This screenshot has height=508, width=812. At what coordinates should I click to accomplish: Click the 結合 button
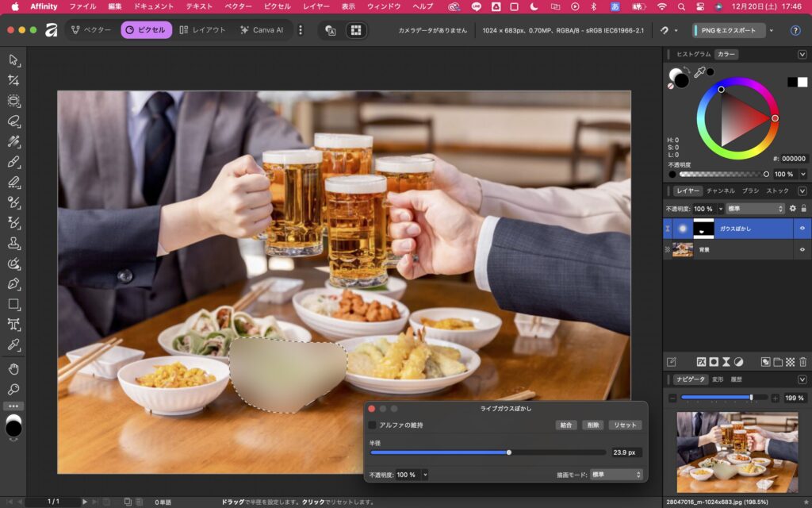pos(566,425)
